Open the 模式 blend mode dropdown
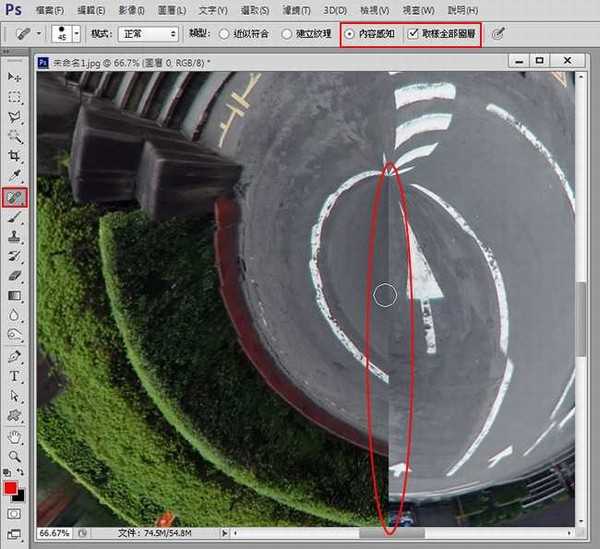This screenshot has width=600, height=549. click(x=146, y=34)
